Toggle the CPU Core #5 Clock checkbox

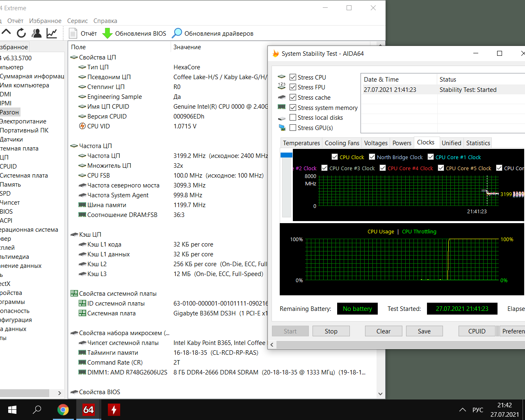441,168
